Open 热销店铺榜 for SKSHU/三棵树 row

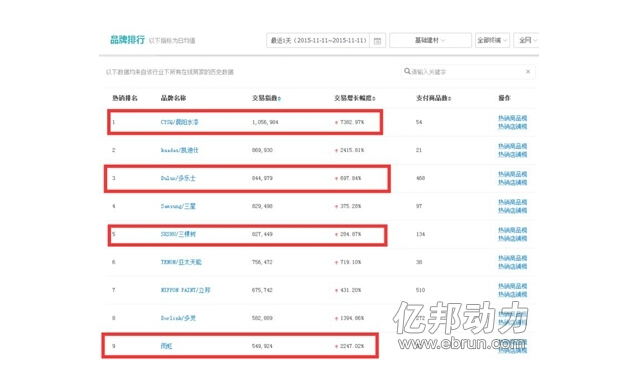point(512,238)
